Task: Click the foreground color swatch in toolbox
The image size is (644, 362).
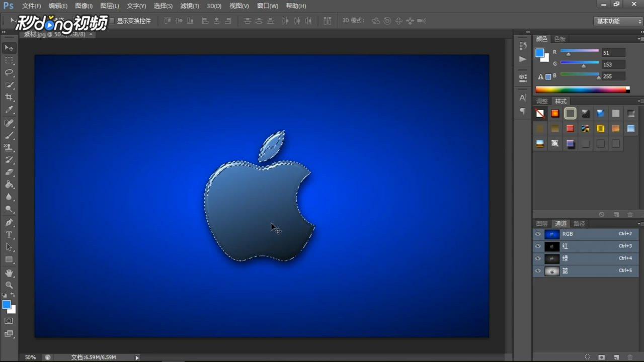Action: tap(7, 304)
